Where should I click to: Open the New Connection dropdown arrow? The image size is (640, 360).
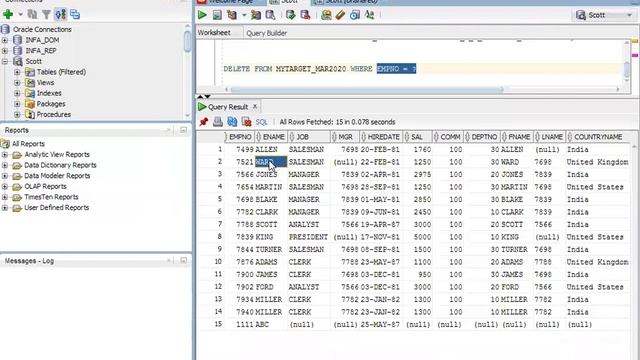tap(20, 15)
